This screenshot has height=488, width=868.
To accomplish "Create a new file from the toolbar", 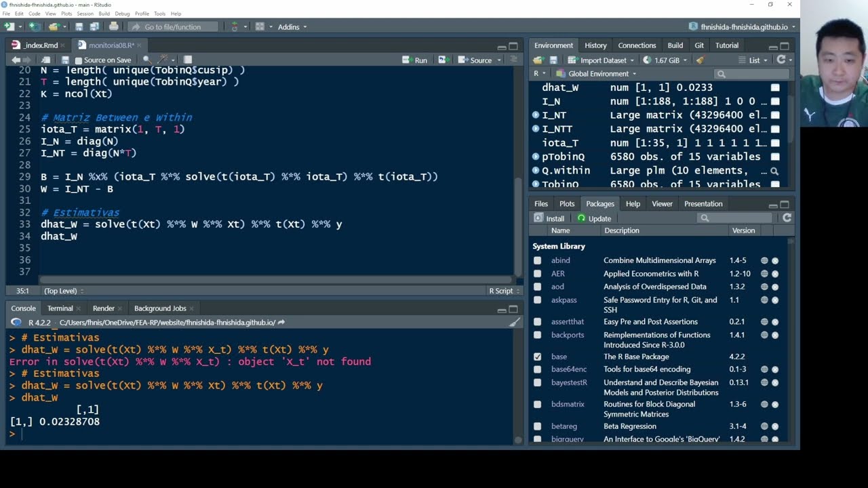I will pos(9,26).
